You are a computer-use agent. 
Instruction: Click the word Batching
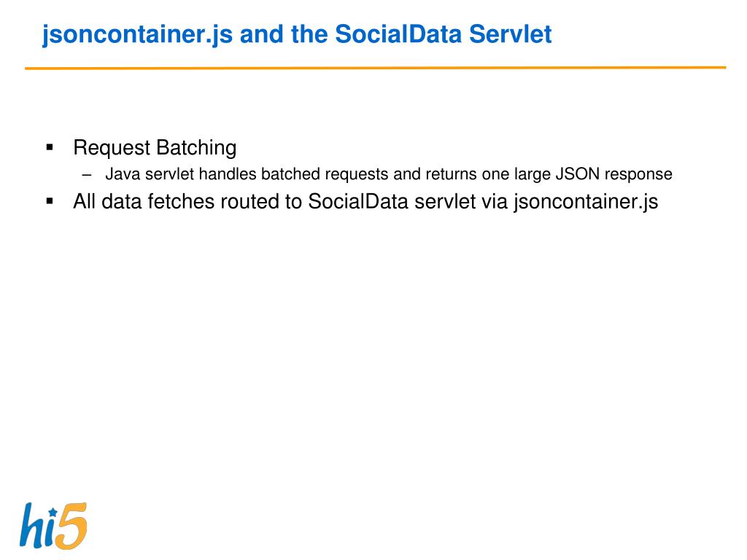(196, 148)
